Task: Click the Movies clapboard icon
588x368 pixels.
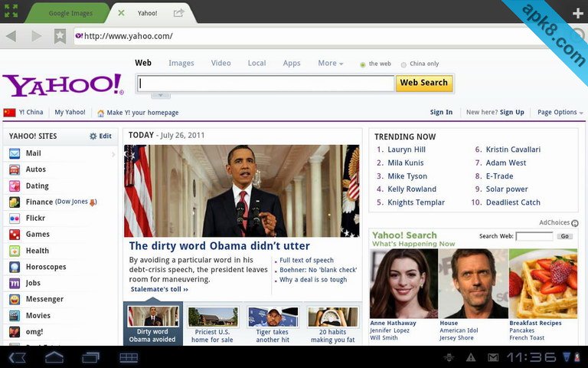Action: 15,316
